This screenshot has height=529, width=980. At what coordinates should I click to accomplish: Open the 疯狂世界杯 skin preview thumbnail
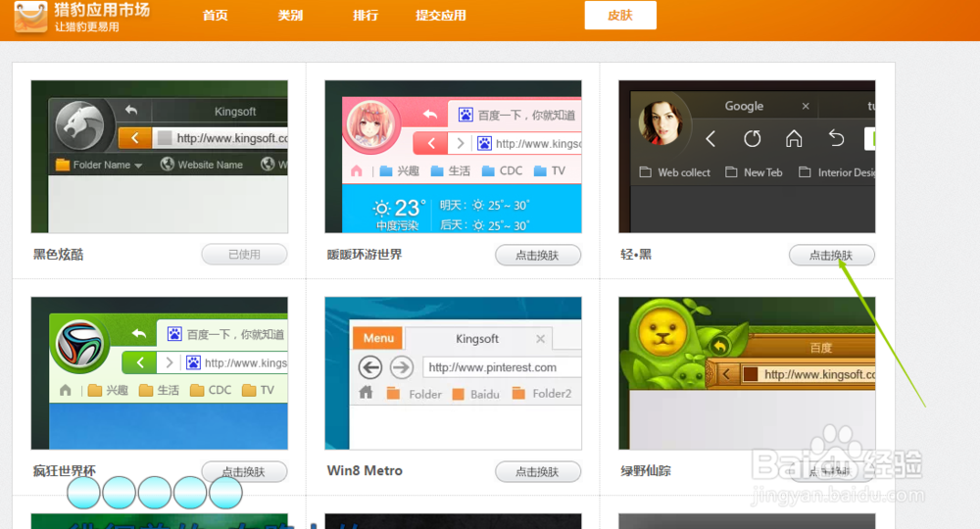(160, 373)
